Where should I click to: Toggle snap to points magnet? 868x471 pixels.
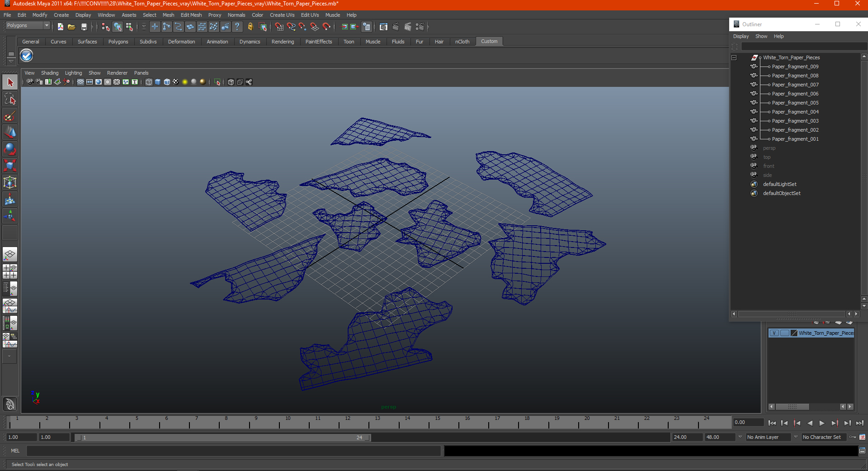pos(302,27)
